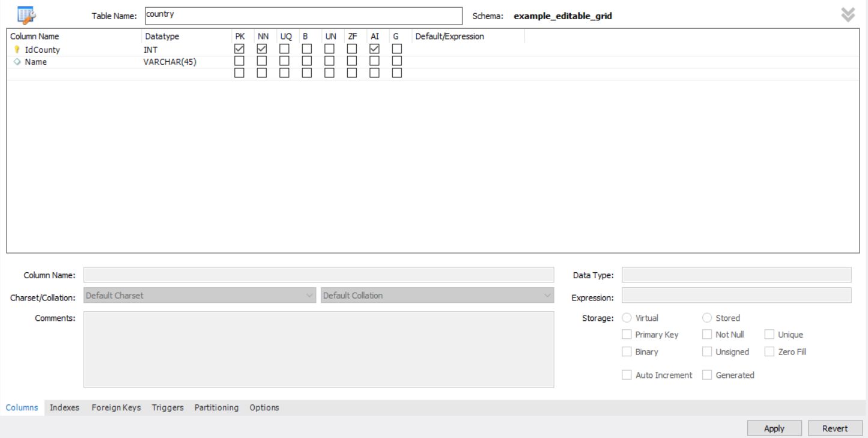Screen dimensions: 868x438
Task: Go to the Triggers tab
Action: 168,407
